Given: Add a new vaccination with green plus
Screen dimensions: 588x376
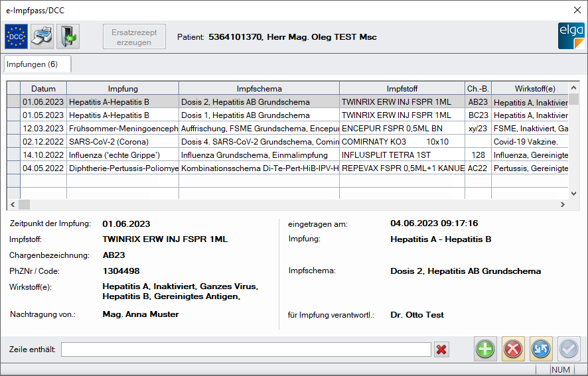Looking at the screenshot, I should 485,349.
